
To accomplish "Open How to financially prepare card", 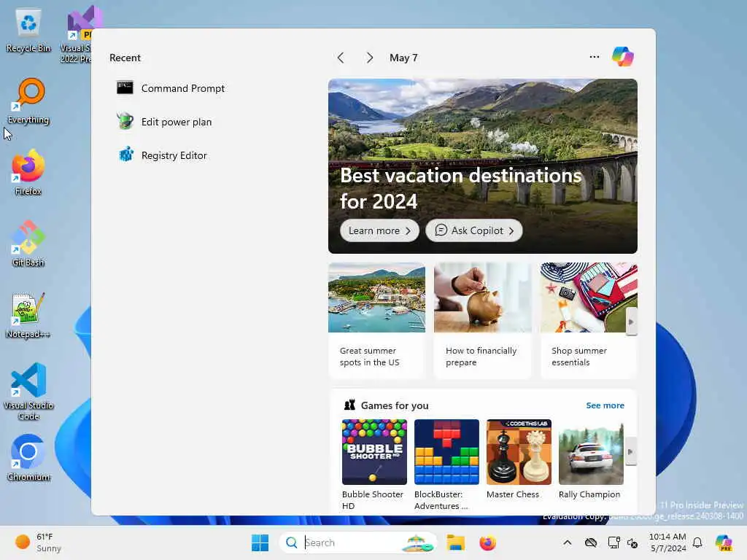I will pyautogui.click(x=483, y=320).
